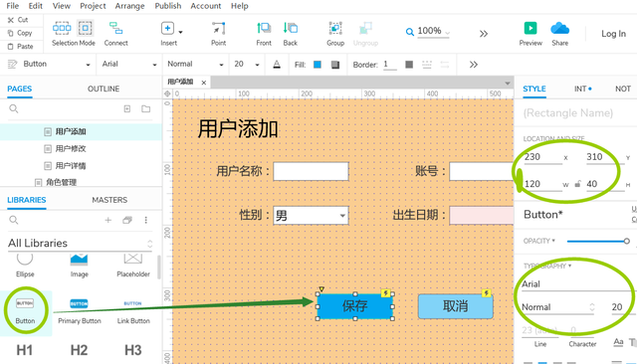Expand more style toolbar options chevron
Viewport: 637px width, 364px height.
(474, 65)
